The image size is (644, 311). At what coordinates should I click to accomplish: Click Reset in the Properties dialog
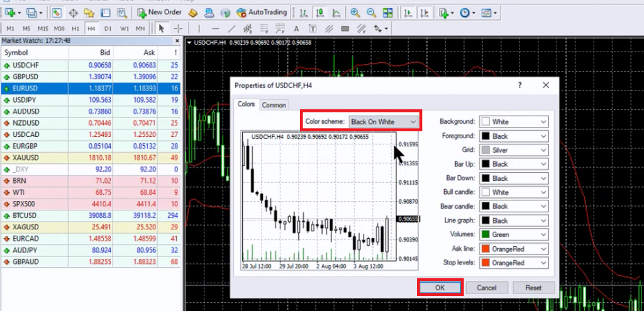(x=533, y=288)
